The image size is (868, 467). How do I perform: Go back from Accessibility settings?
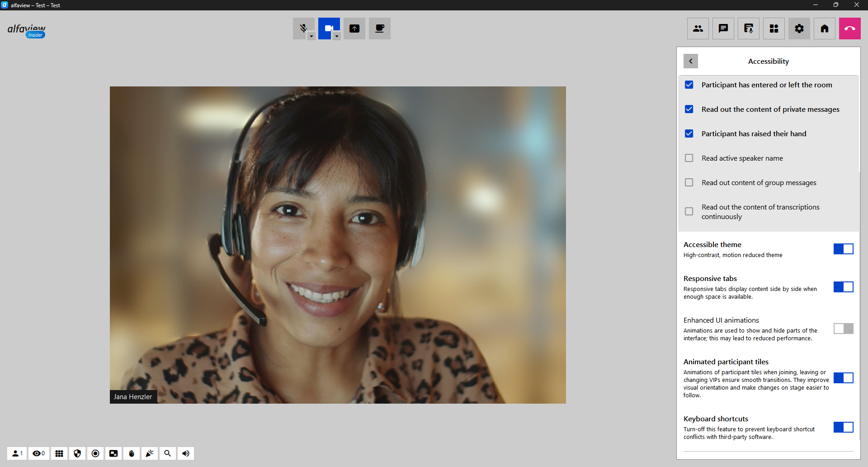[691, 61]
